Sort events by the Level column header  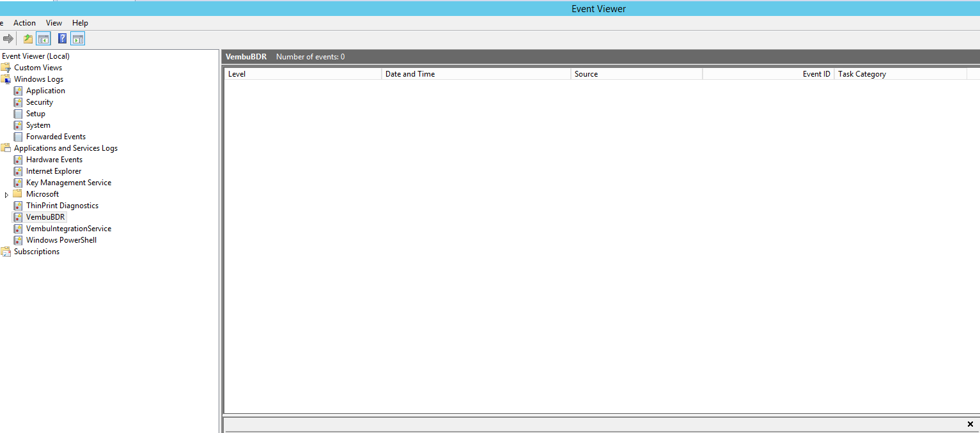coord(302,74)
